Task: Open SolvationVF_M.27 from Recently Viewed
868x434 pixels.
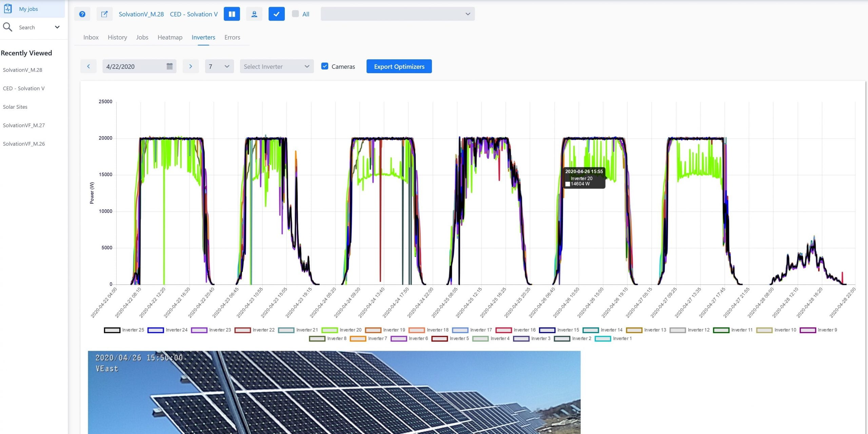Action: tap(24, 125)
